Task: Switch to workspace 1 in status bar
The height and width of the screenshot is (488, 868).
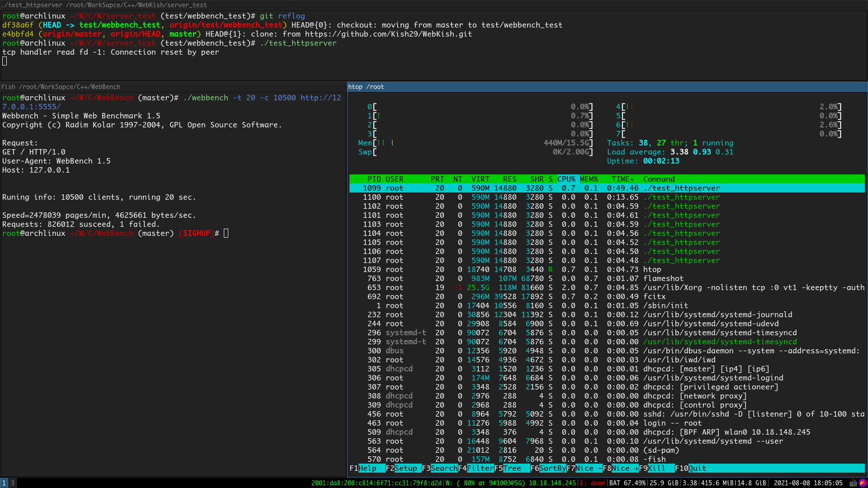Action: point(4,483)
